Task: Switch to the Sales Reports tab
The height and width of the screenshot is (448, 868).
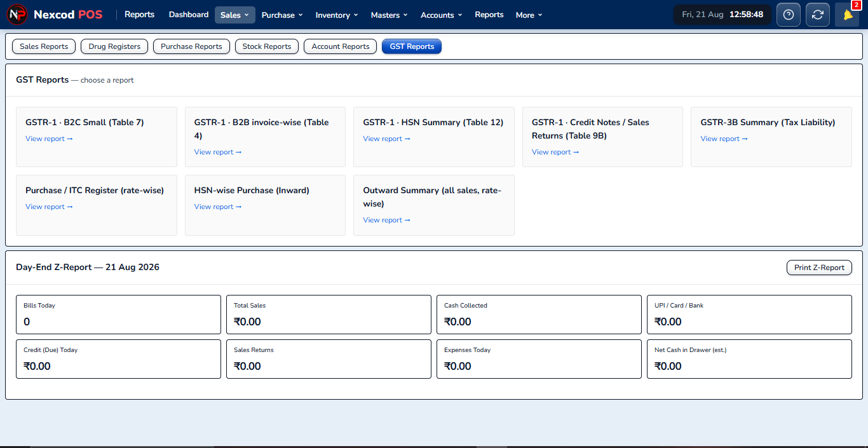Action: (44, 46)
